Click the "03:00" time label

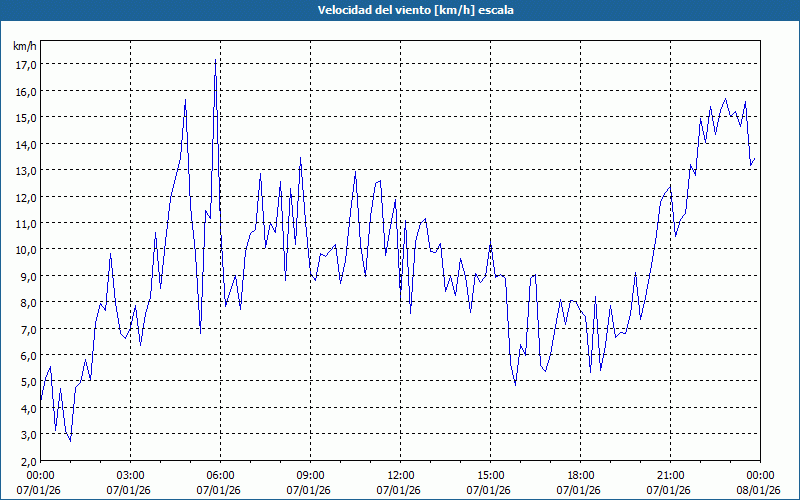(131, 476)
